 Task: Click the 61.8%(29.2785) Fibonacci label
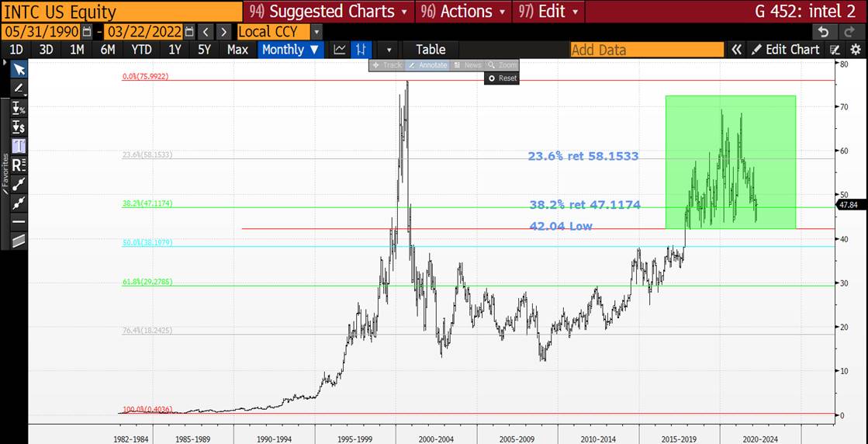(147, 282)
